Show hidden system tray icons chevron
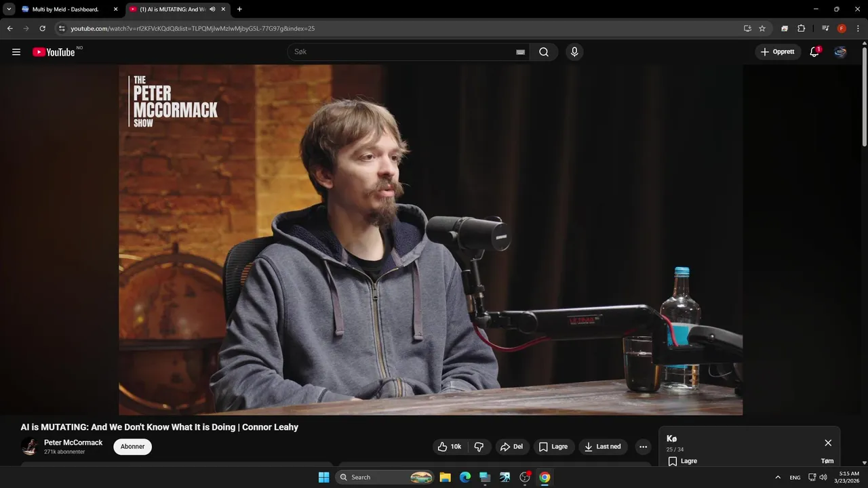Viewport: 868px width, 488px height. (x=778, y=477)
